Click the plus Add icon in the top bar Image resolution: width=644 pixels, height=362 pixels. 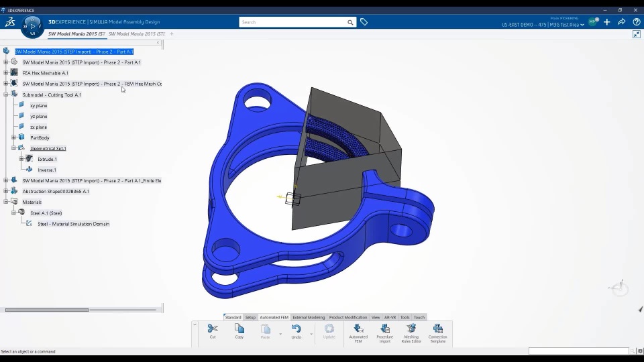607,22
